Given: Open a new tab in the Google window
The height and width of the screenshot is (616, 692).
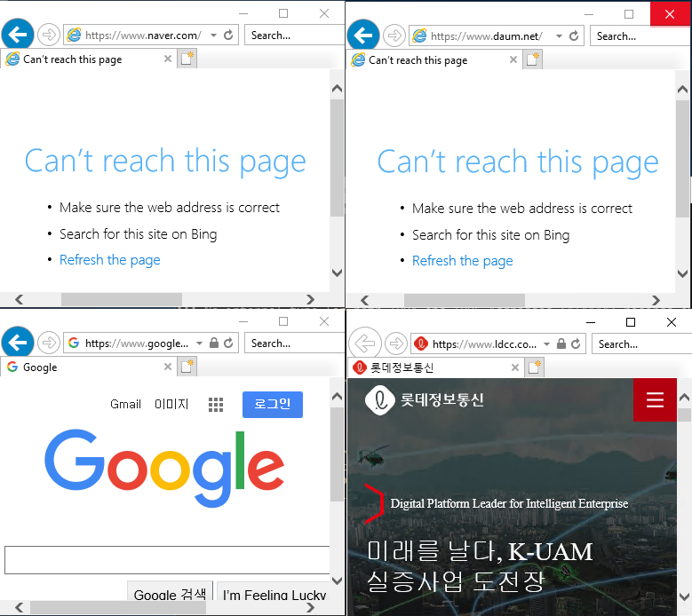Looking at the screenshot, I should click(x=187, y=367).
